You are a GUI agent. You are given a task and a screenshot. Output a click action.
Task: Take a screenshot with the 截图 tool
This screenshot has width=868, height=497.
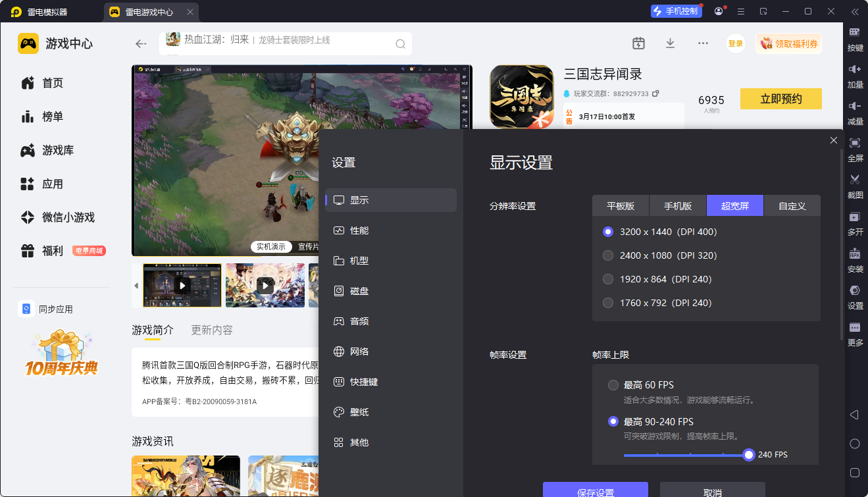(855, 186)
